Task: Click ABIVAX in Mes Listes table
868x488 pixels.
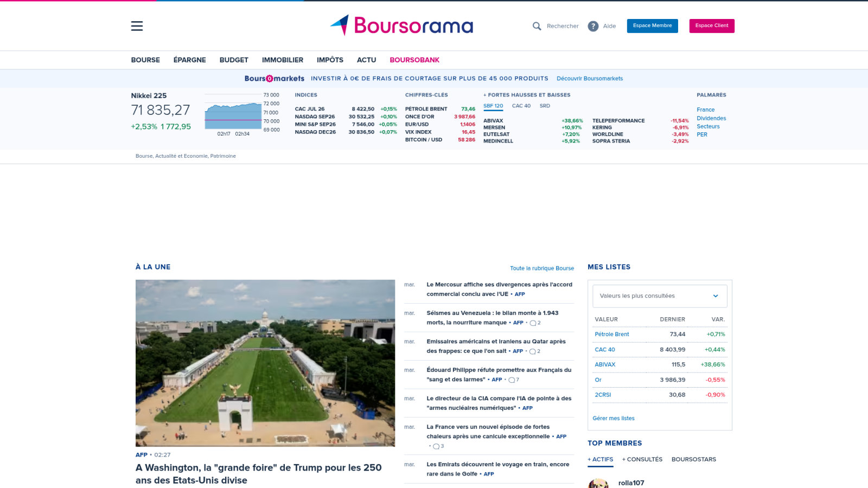Action: [x=605, y=365]
